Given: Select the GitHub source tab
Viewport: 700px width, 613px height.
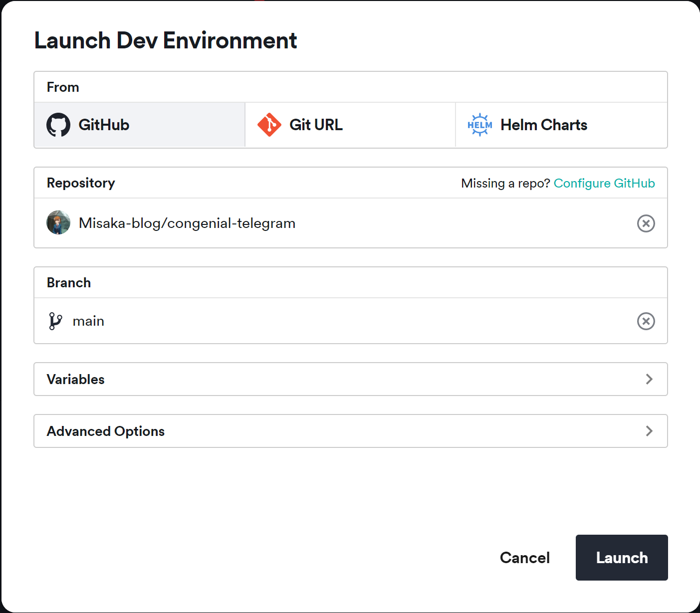Looking at the screenshot, I should (x=140, y=125).
